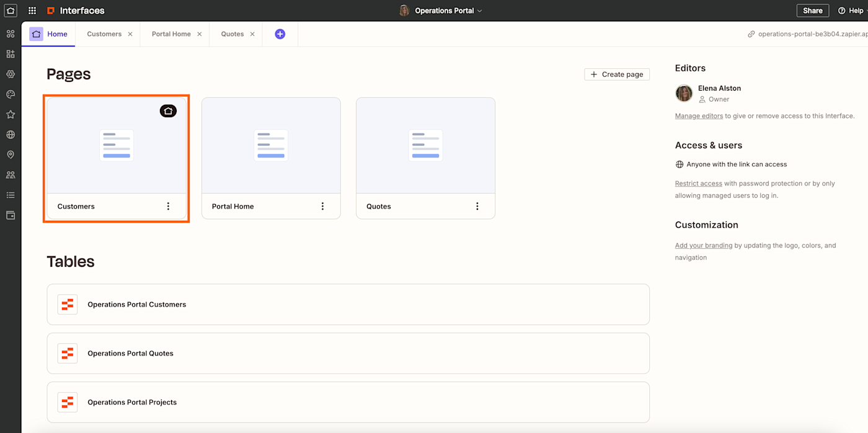Switch to the Portal Home tab

point(171,34)
